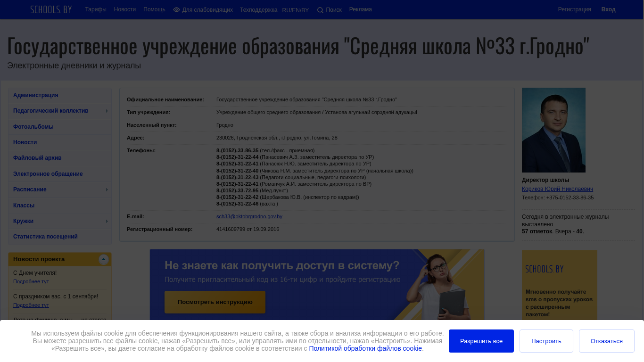Click the Панасевич А.З. phone entry
Viewport: 644px width, 362px height.
coord(295,157)
